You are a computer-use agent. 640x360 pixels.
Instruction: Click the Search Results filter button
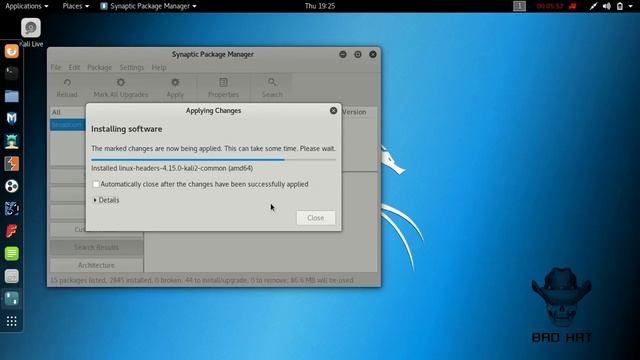tap(96, 247)
